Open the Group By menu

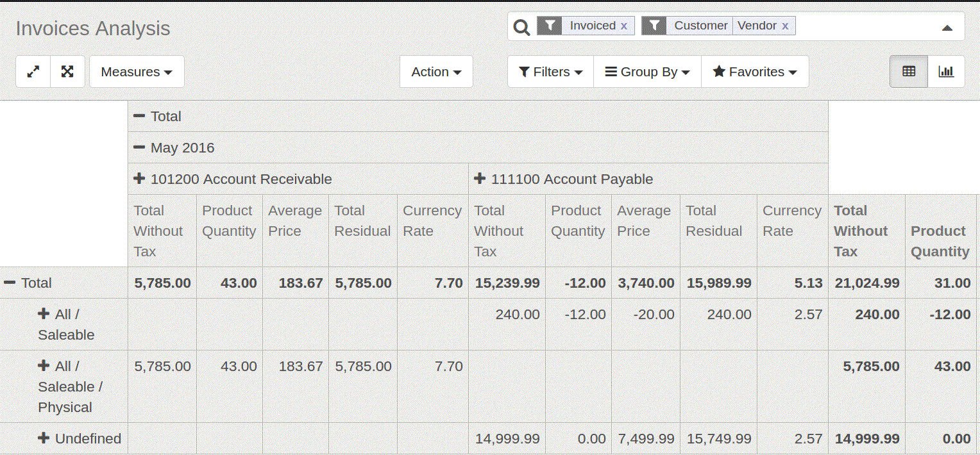click(647, 72)
